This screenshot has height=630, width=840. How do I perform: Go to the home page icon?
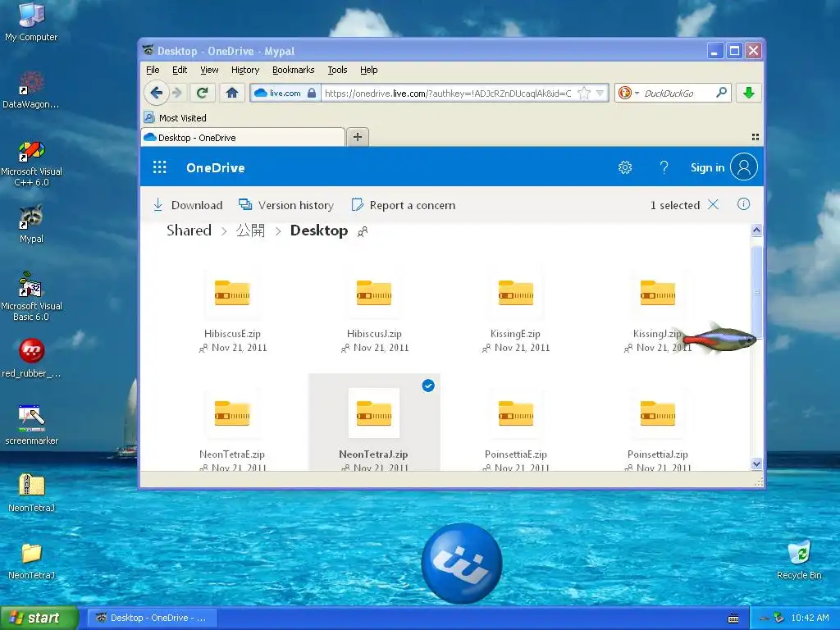pos(232,94)
